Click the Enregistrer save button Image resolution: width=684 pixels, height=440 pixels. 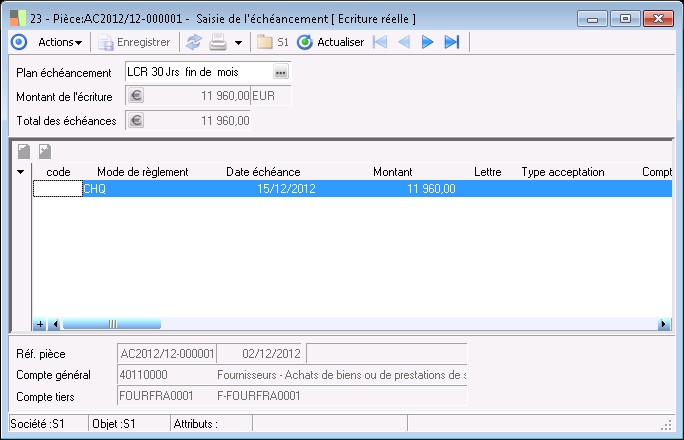click(134, 42)
